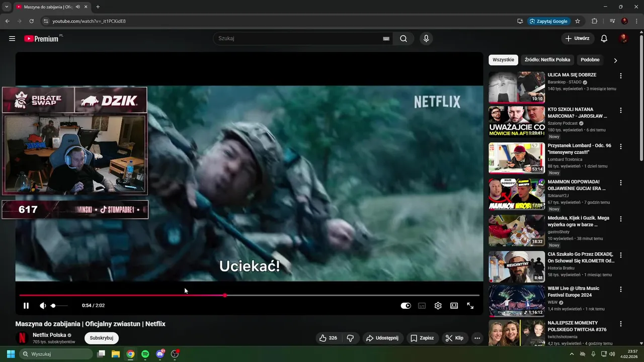This screenshot has height=362, width=644.
Task: Open player settings gear
Action: 438,306
